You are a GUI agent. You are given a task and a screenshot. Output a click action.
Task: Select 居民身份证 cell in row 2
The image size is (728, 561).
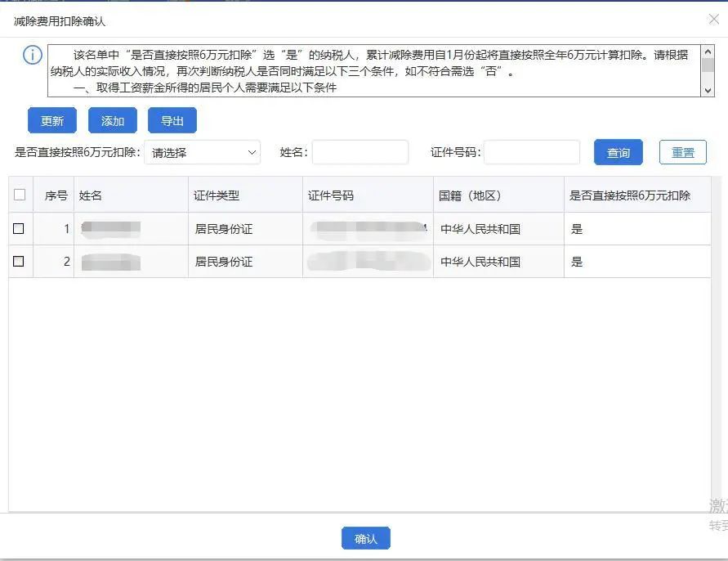pyautogui.click(x=245, y=262)
